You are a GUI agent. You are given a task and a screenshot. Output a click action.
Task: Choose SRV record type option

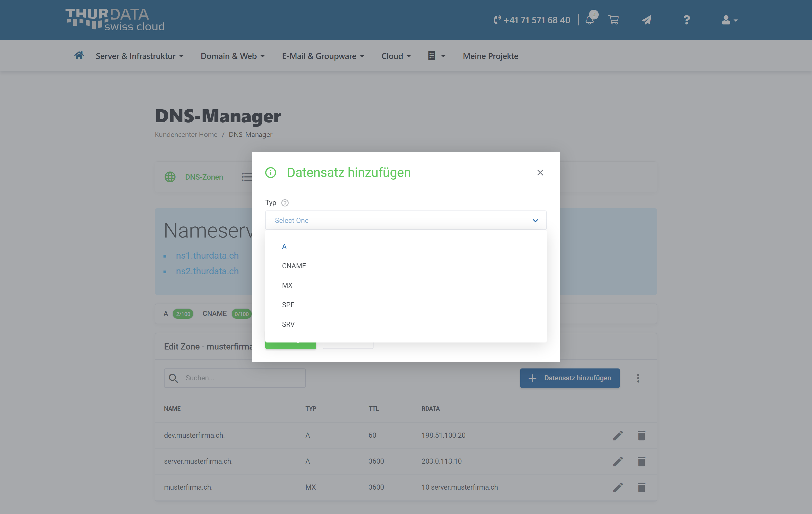tap(406, 325)
